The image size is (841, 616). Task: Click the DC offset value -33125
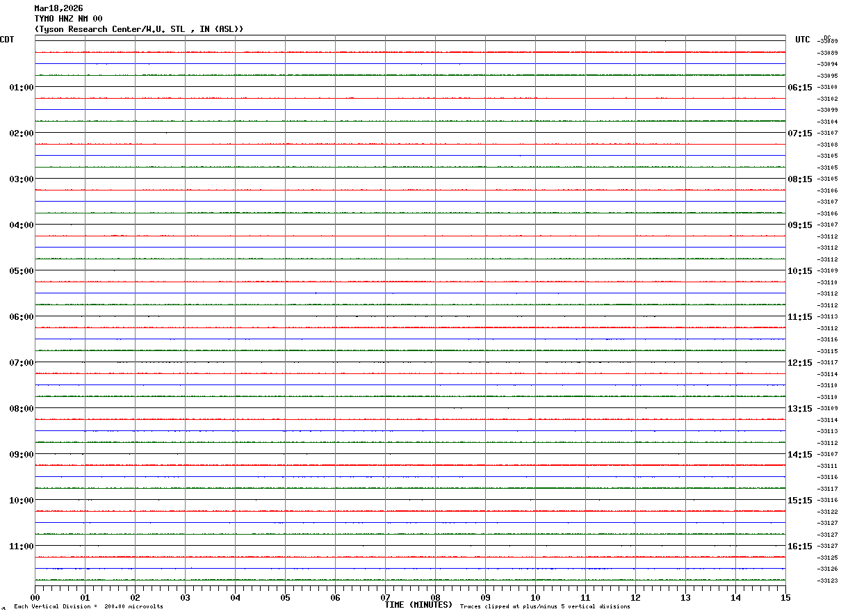click(828, 558)
